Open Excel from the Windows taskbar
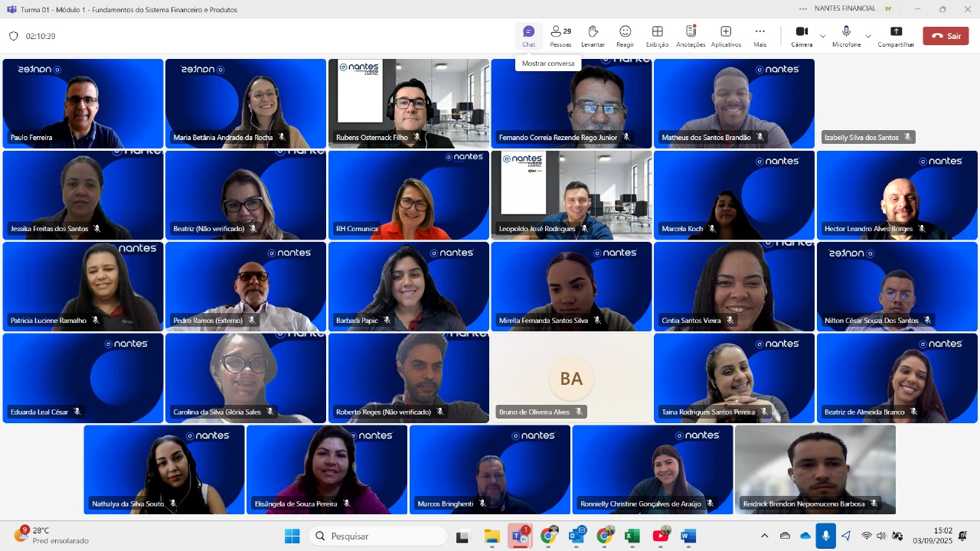 632,536
